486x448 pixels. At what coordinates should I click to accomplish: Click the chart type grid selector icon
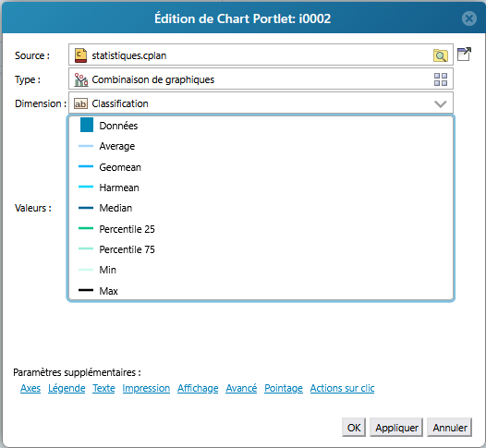coord(441,79)
